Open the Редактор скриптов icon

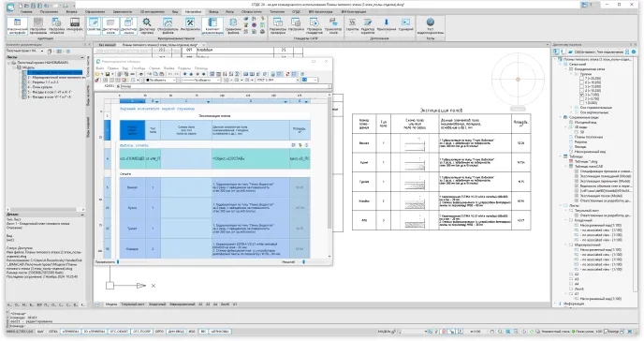pyautogui.click(x=368, y=25)
